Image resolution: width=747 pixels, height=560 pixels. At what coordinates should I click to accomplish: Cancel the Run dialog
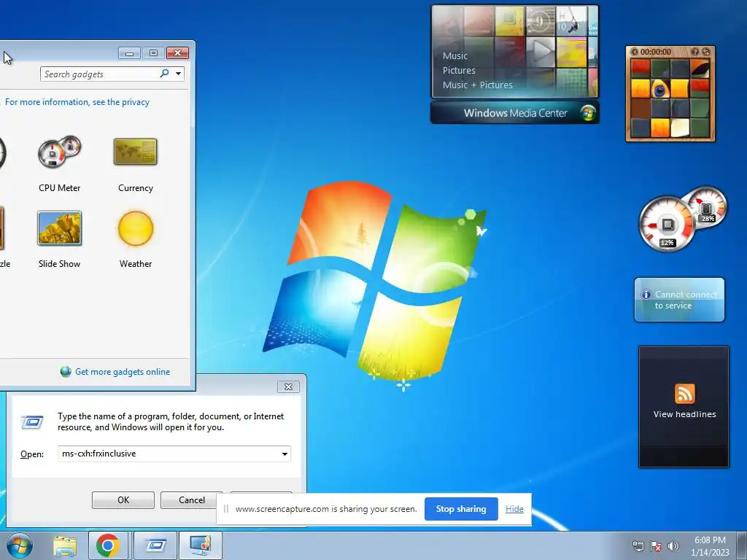(192, 500)
